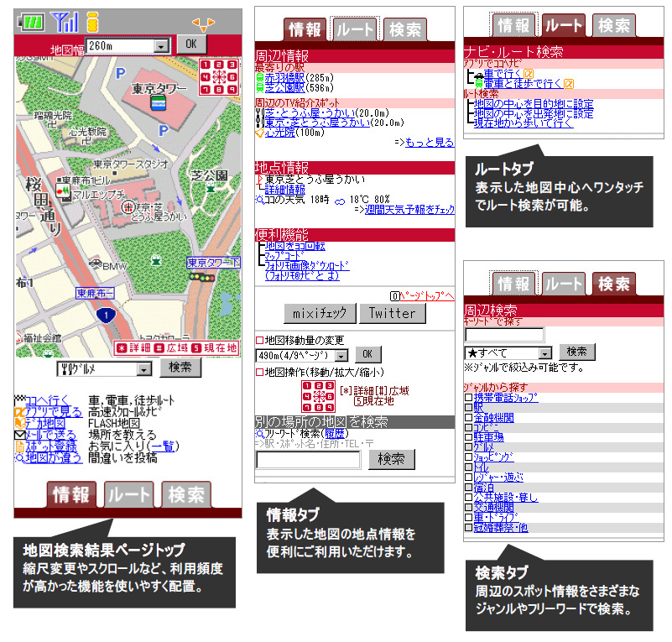
Task: Open 検索 tab at bottom of map page
Action: (186, 494)
